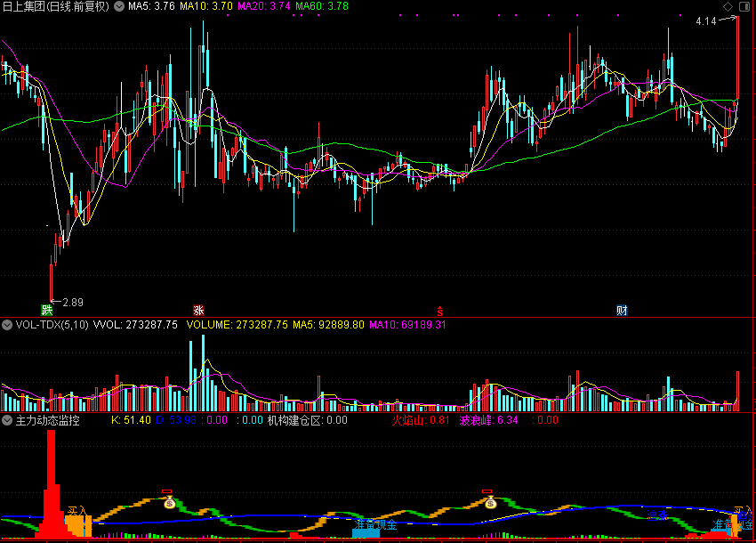Click the lowest candlestick at 2.89
Viewport: 756px width, 543px height.
pos(51,278)
